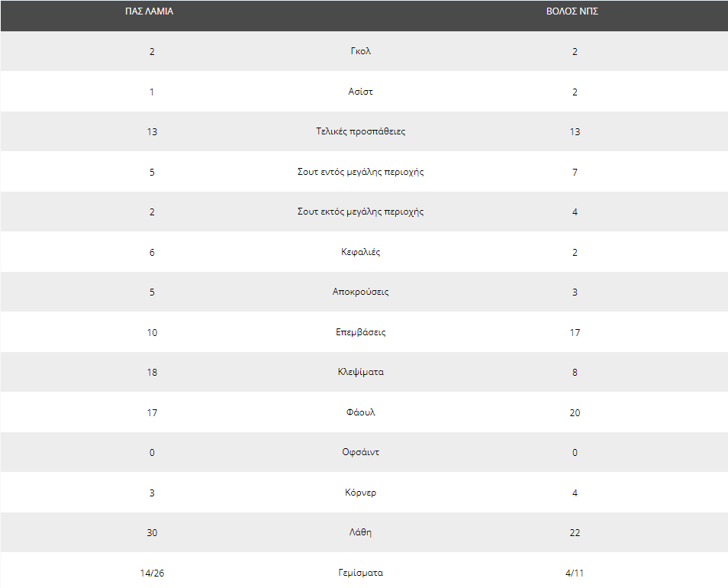Click Lamia's 14/26 crosses value
The height and width of the screenshot is (588, 728).
(153, 573)
